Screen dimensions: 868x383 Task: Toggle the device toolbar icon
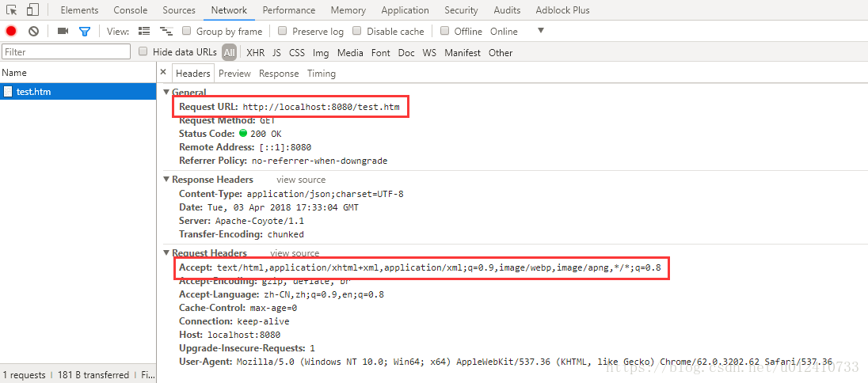[x=33, y=9]
